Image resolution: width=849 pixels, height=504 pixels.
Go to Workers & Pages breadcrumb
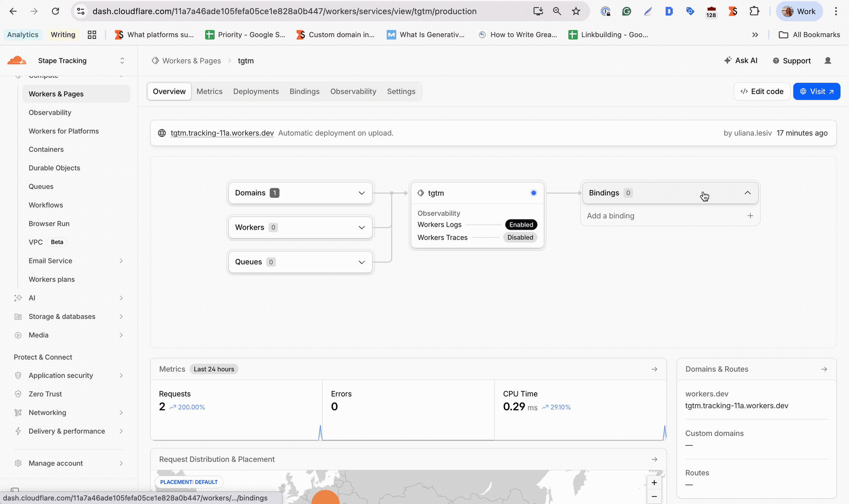191,61
